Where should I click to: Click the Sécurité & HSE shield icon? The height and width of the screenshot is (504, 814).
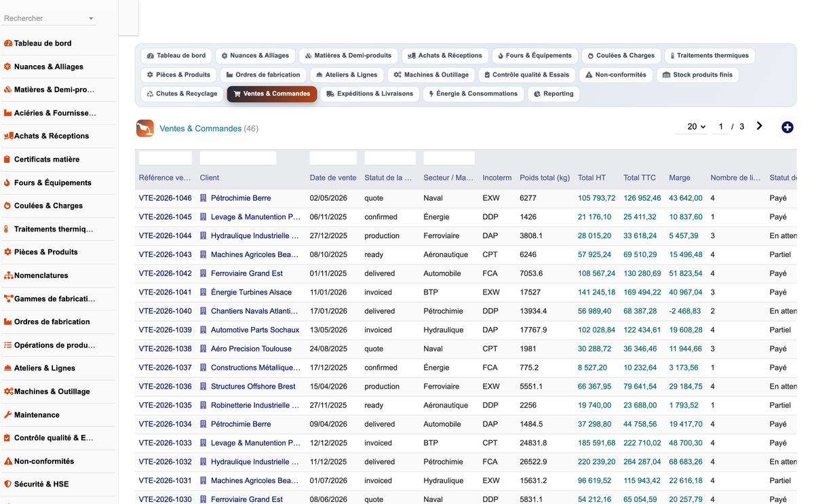[x=8, y=484]
